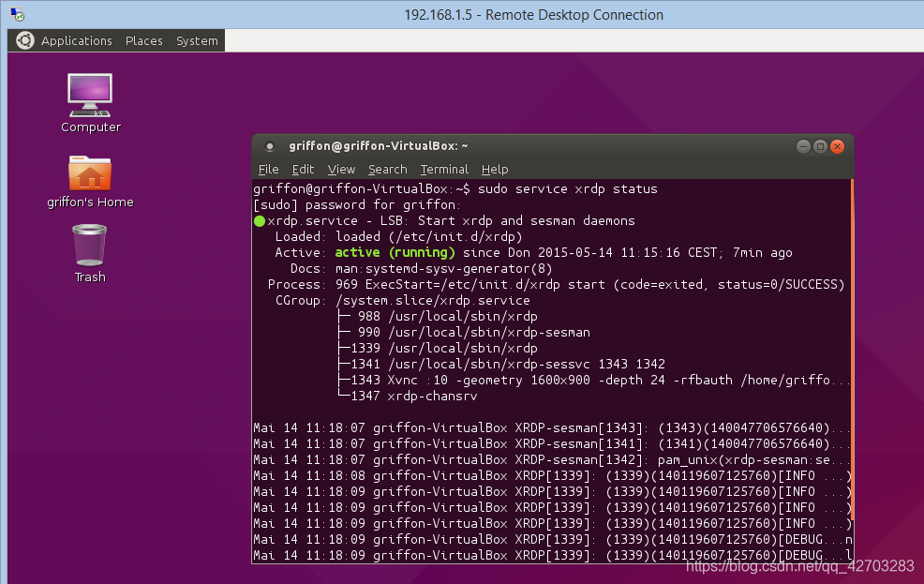Click the '988 /usr/local/sbin/xrdp' process line
Screen dimensions: 924x584
coord(438,316)
